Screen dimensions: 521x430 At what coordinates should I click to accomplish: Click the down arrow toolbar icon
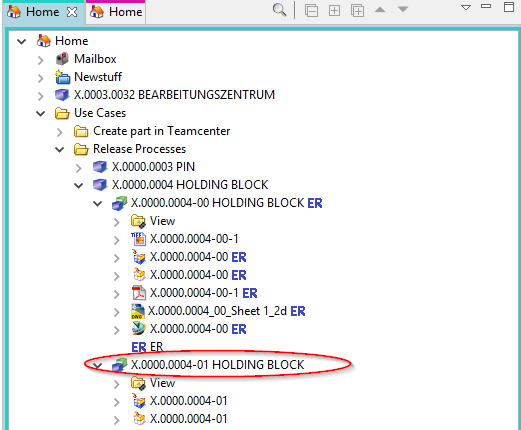(x=403, y=9)
